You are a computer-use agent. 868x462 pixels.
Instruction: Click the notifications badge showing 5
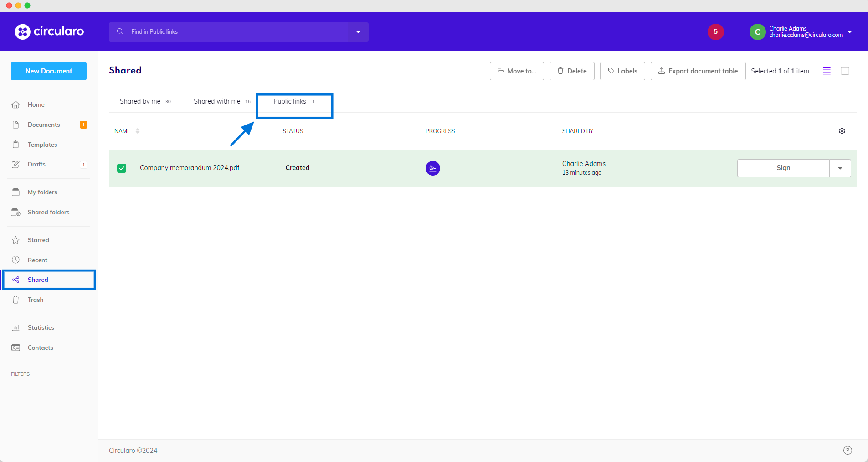[x=715, y=31]
